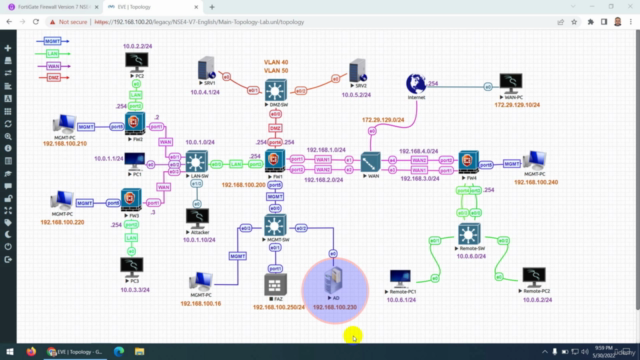Toggle night mode moon icon

pyautogui.click(x=8, y=235)
